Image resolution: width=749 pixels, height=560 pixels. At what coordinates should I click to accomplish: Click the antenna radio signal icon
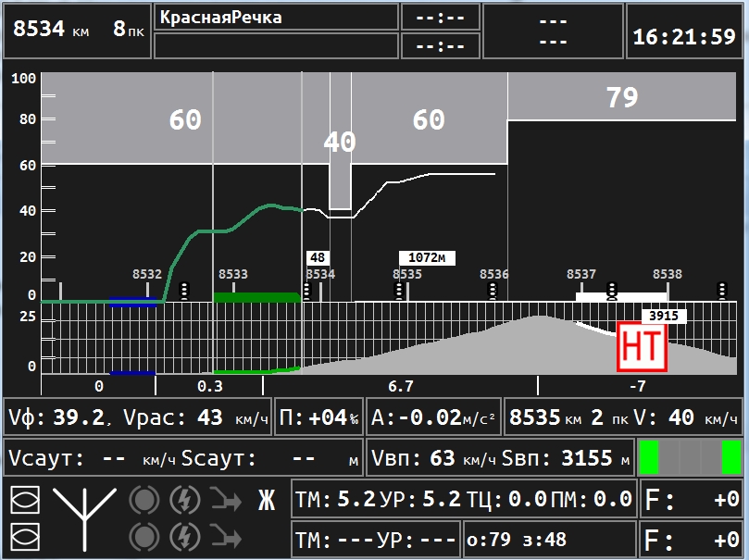84,516
